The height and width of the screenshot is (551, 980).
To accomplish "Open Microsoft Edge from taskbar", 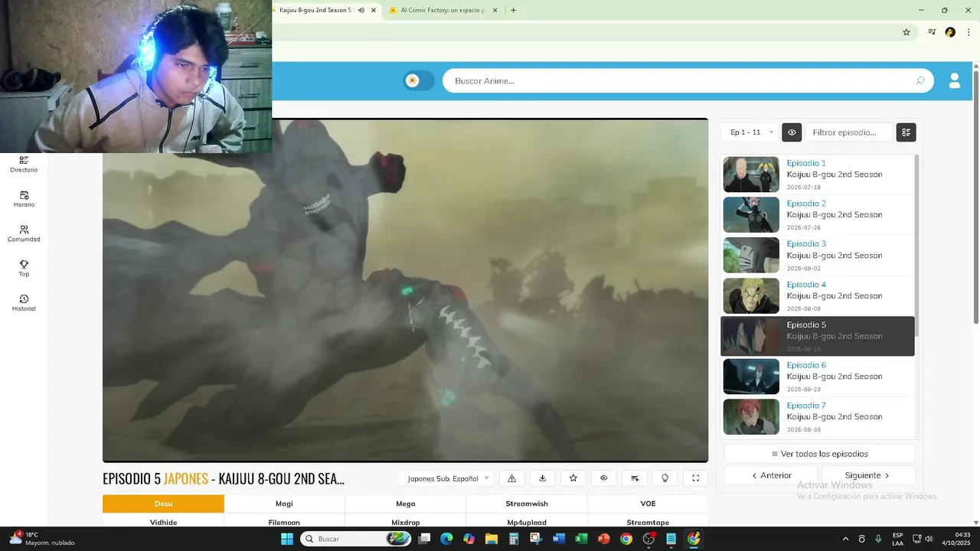I will [x=446, y=539].
